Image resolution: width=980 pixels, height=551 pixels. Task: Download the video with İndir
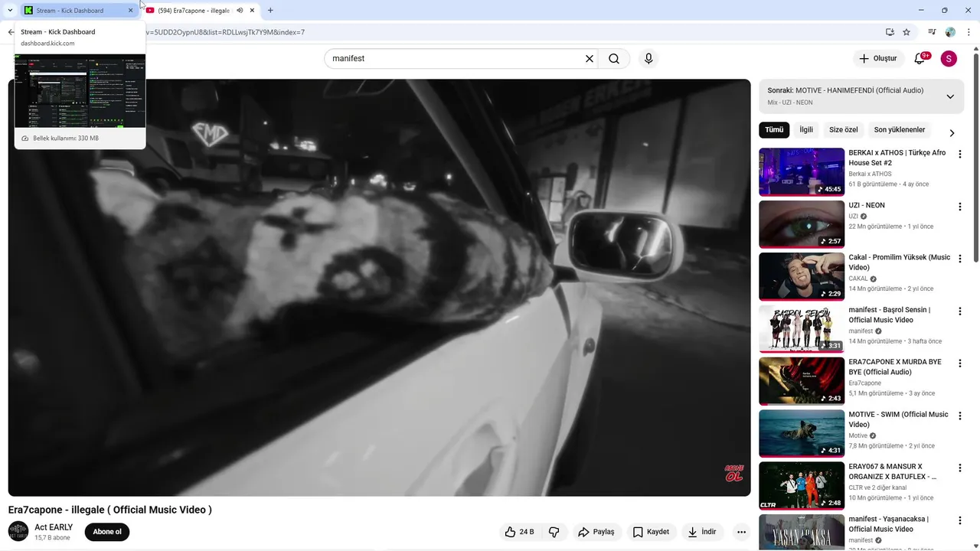click(x=702, y=532)
